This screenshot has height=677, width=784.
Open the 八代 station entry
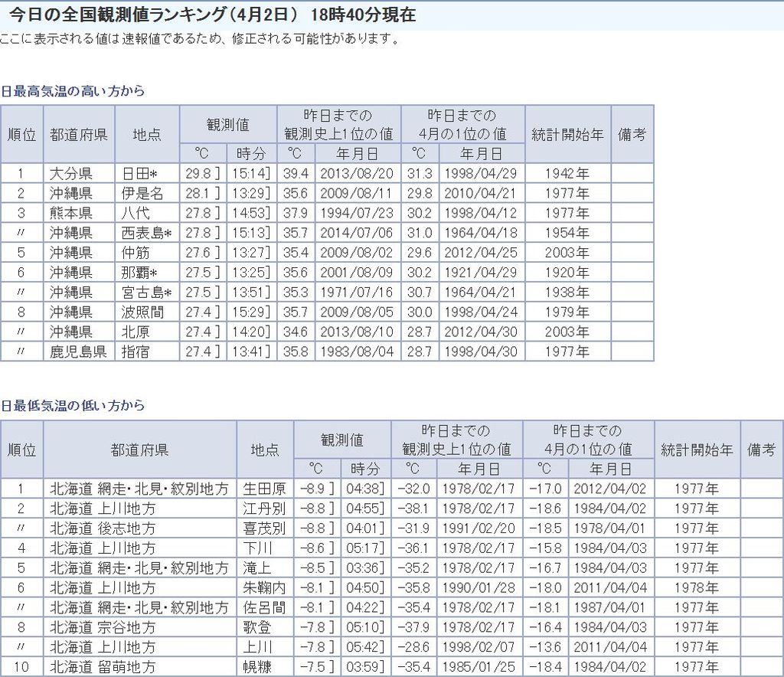136,213
